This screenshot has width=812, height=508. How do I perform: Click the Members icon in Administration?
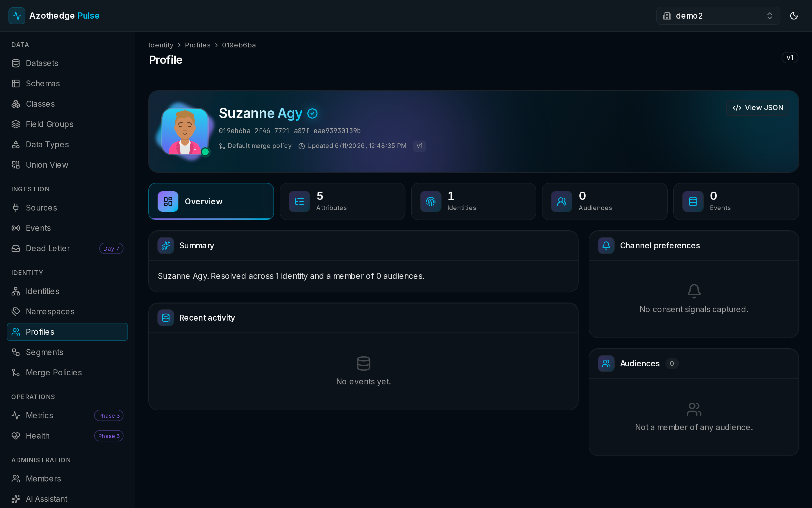(16, 478)
